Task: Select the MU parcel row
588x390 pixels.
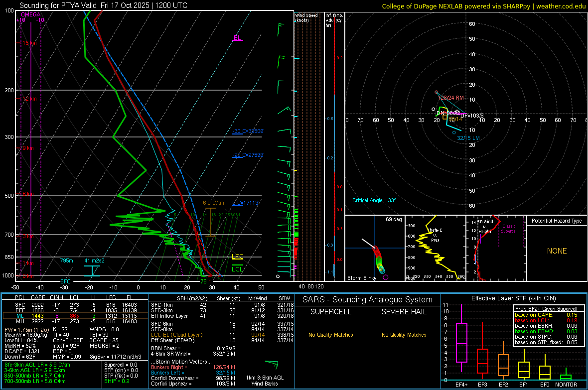Action: click(75, 321)
